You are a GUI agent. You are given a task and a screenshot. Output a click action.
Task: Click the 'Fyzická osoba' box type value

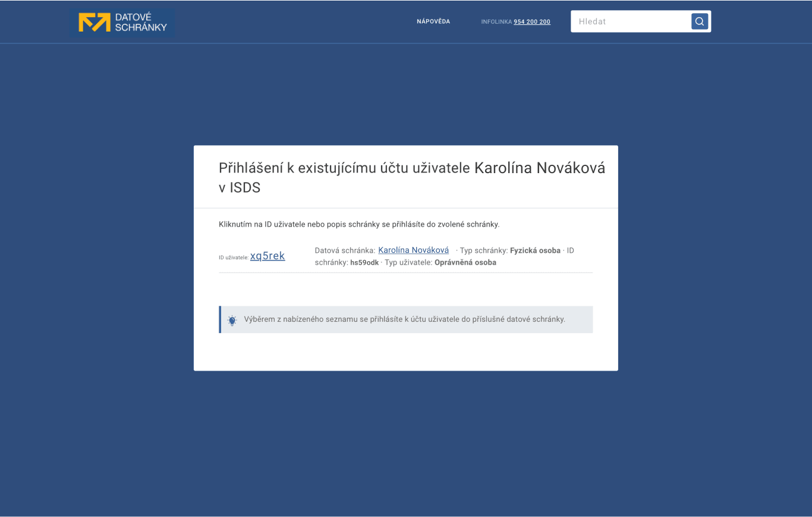(x=535, y=250)
